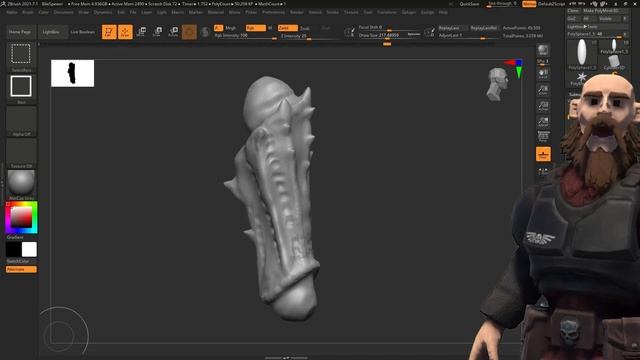The height and width of the screenshot is (360, 640).
Task: Toggle the orange Menus button
Action: pos(529,4)
